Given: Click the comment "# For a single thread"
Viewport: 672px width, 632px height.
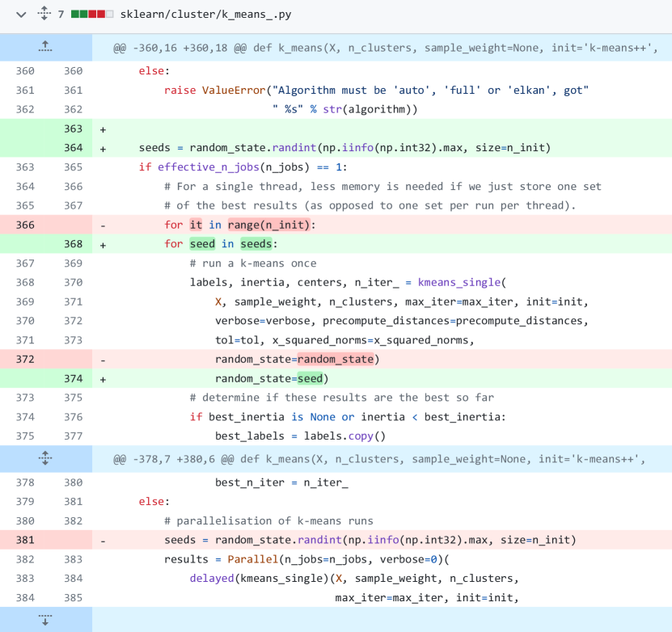Looking at the screenshot, I should click(382, 186).
